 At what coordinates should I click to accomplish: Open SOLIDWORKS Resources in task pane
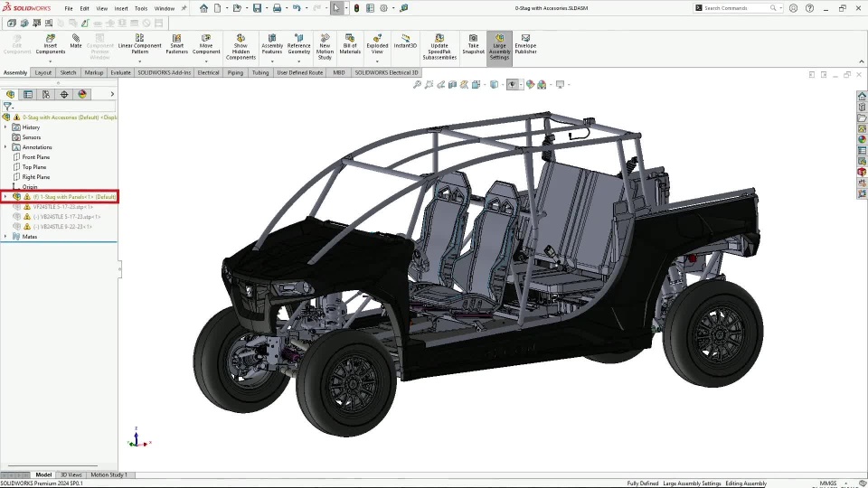862,96
